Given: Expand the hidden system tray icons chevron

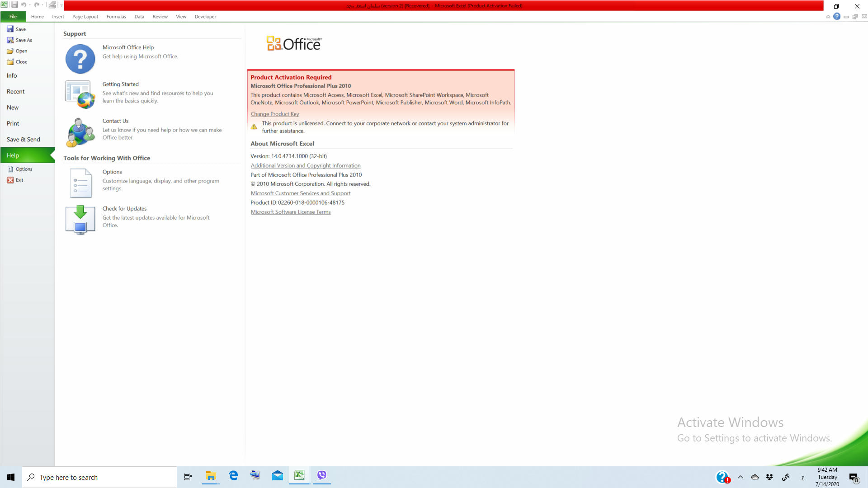Looking at the screenshot, I should (741, 477).
